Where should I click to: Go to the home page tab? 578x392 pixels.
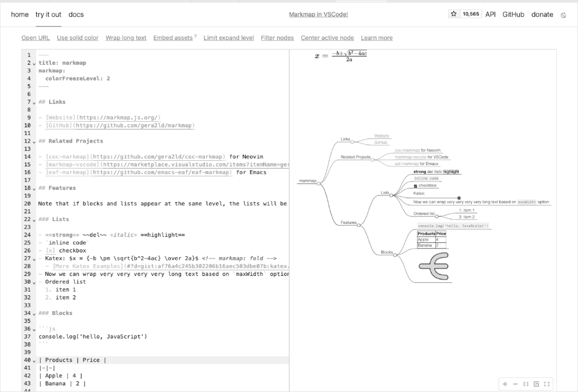click(x=20, y=15)
